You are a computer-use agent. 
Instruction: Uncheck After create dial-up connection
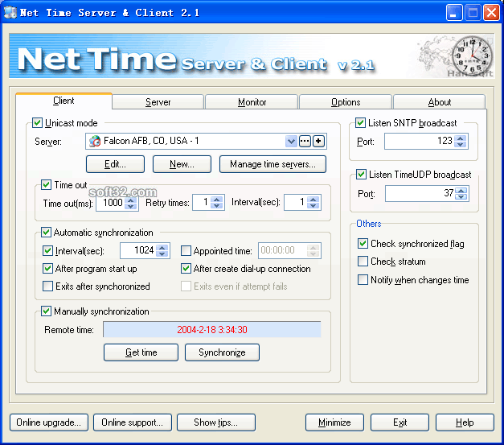tap(186, 268)
